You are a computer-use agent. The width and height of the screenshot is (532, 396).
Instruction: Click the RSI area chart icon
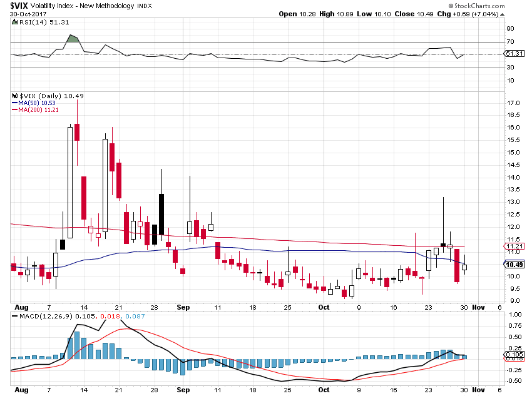pyautogui.click(x=13, y=21)
